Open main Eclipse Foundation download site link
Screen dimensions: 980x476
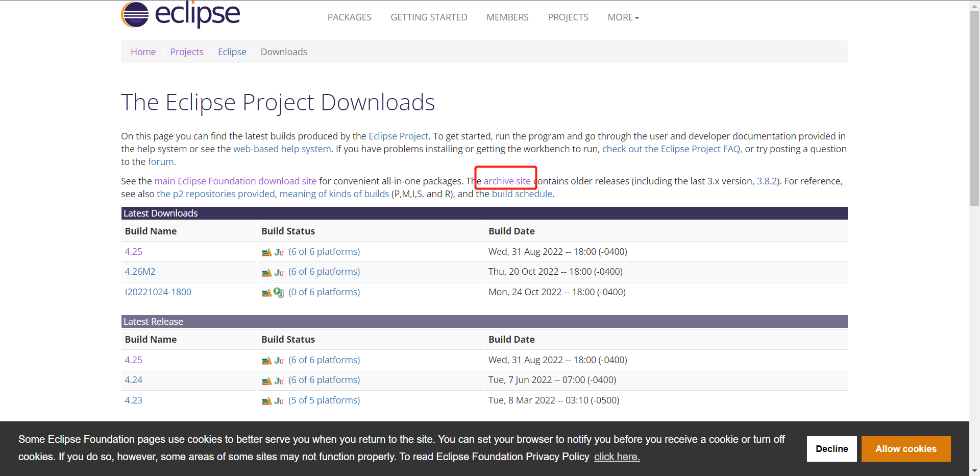click(x=235, y=181)
